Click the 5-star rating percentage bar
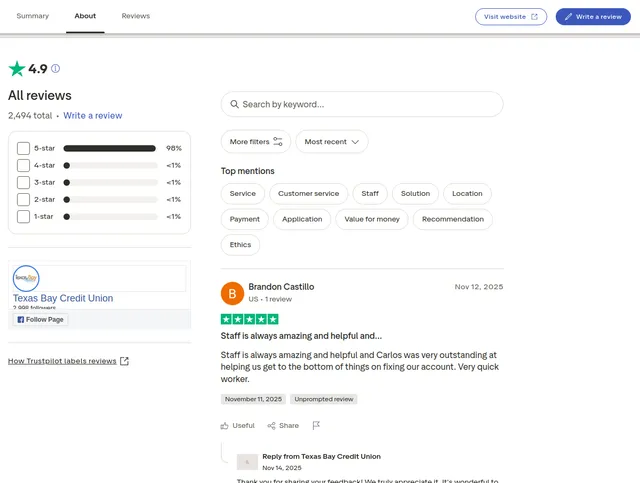640x483 pixels. pyautogui.click(x=110, y=148)
